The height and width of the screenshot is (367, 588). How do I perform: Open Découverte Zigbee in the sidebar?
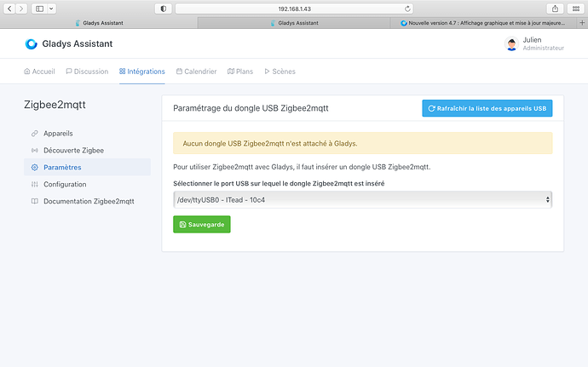coord(87,151)
